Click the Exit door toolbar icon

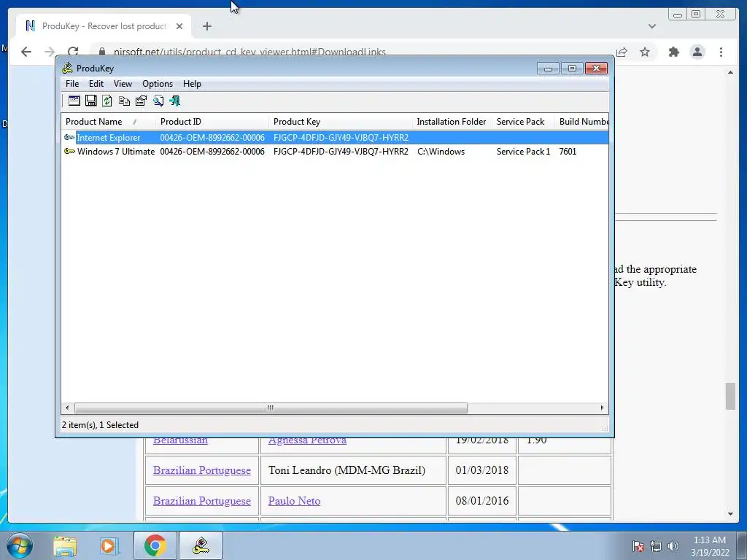click(175, 101)
